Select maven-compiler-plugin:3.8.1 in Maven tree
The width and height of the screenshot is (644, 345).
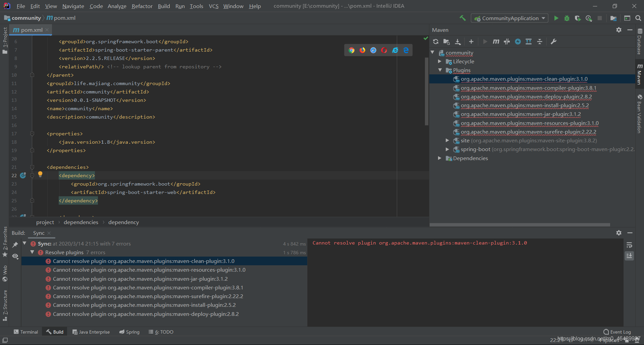(528, 88)
